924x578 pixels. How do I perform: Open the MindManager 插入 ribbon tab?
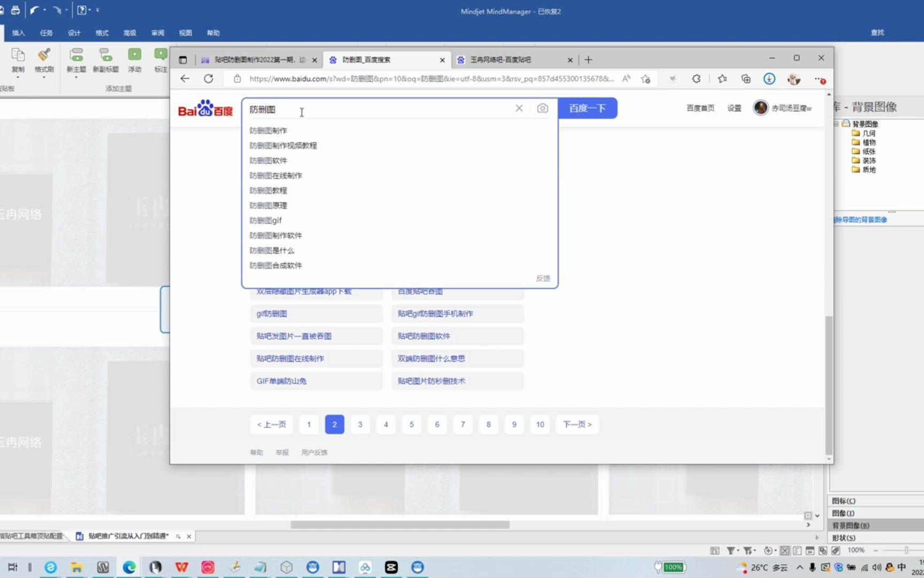coord(18,33)
